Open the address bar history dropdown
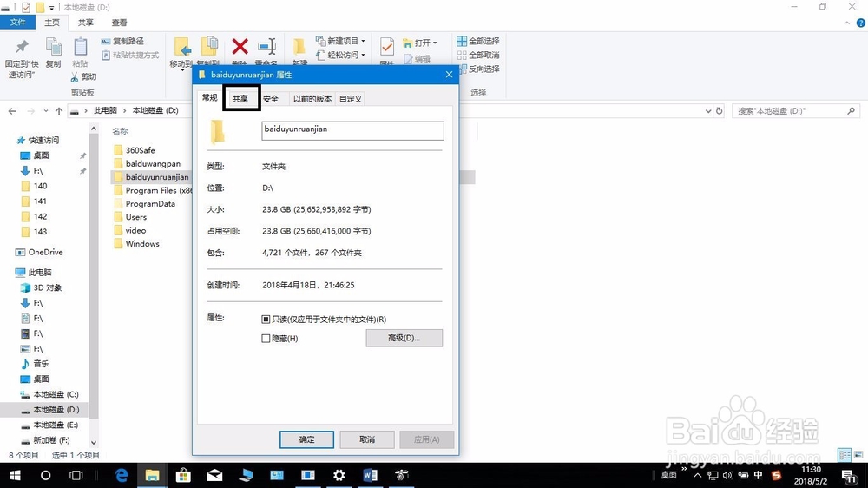The height and width of the screenshot is (488, 868). point(708,111)
